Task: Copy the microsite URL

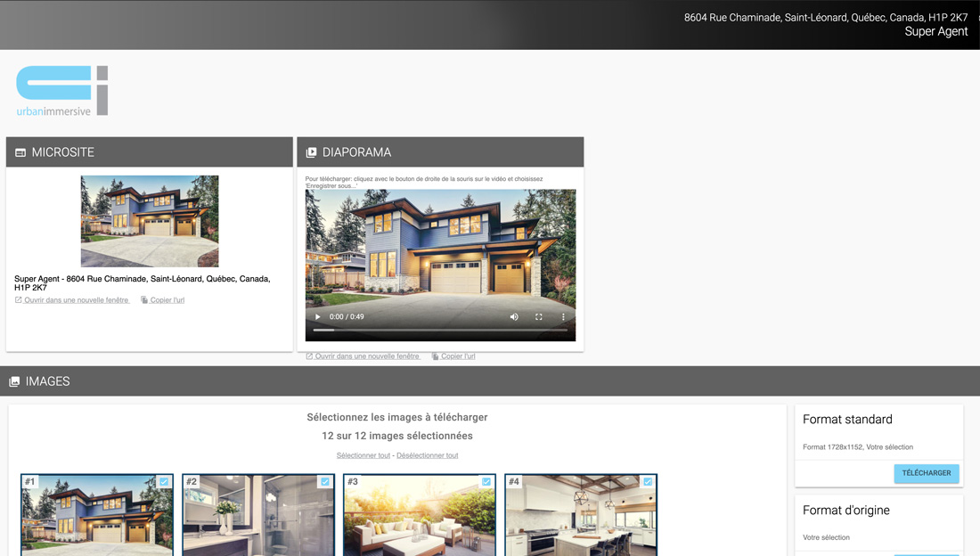Action: [162, 300]
